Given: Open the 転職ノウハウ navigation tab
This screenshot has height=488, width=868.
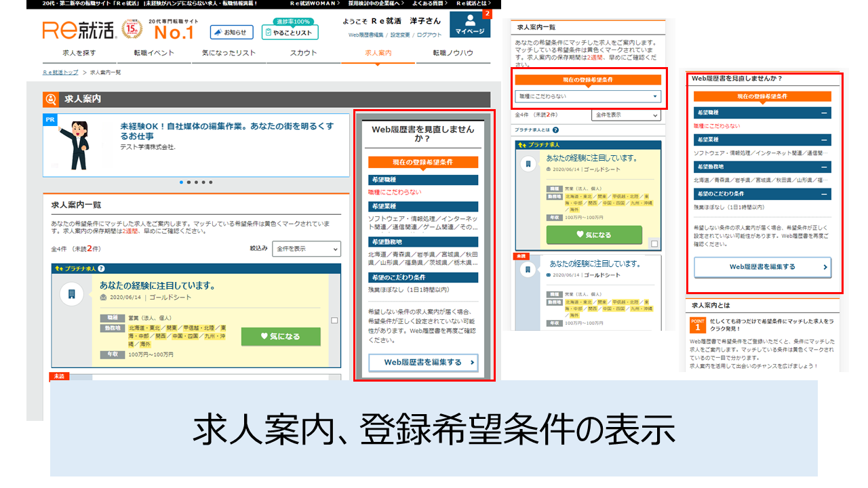Looking at the screenshot, I should [x=453, y=53].
